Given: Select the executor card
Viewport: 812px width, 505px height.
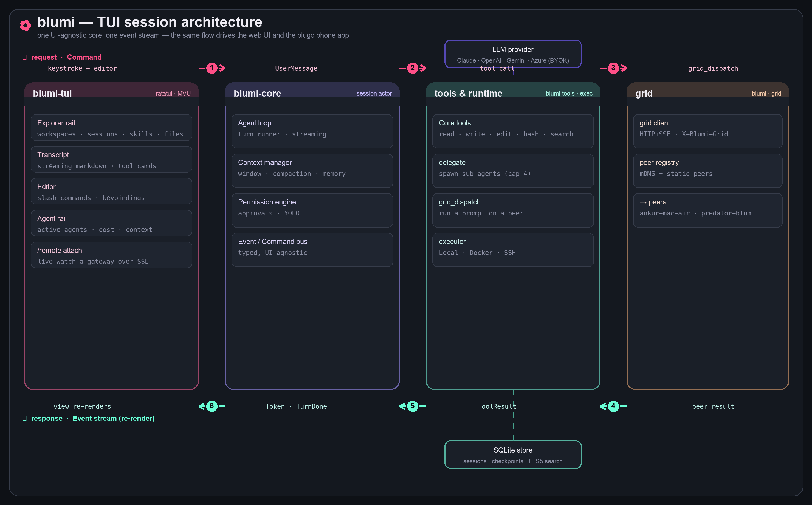Looking at the screenshot, I should pyautogui.click(x=513, y=250).
